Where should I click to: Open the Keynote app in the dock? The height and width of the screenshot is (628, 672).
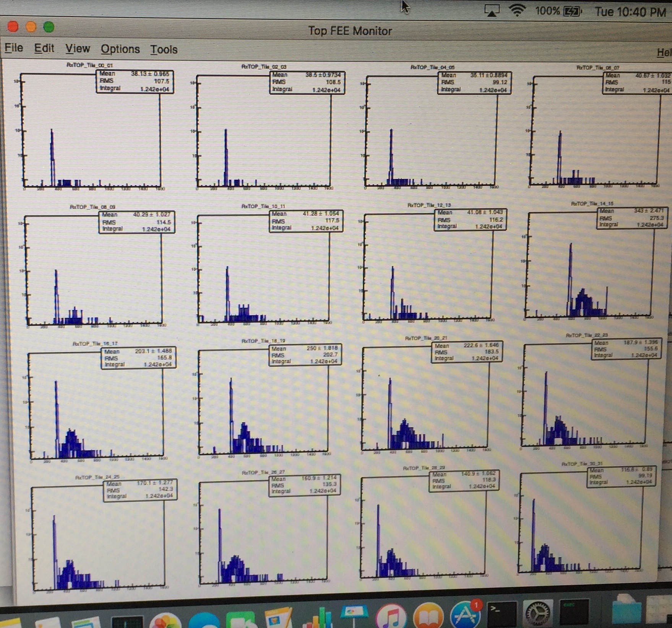tap(354, 616)
